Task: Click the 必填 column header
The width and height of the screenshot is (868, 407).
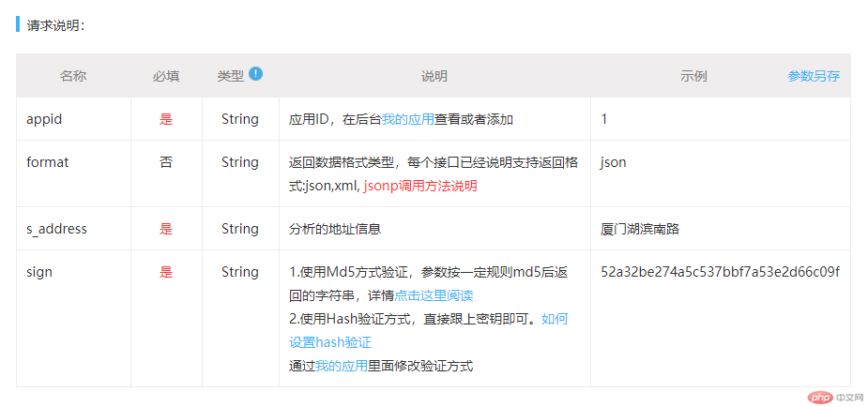Action: 166,76
